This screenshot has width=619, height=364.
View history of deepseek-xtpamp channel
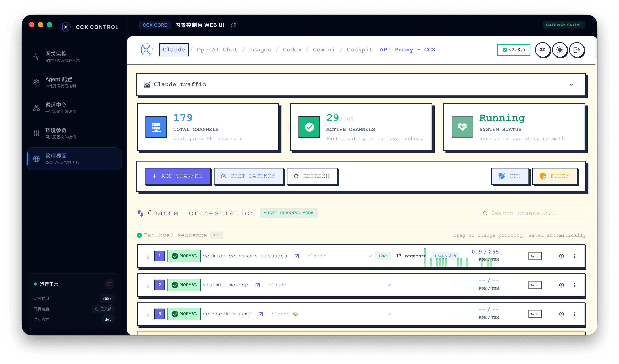561,314
